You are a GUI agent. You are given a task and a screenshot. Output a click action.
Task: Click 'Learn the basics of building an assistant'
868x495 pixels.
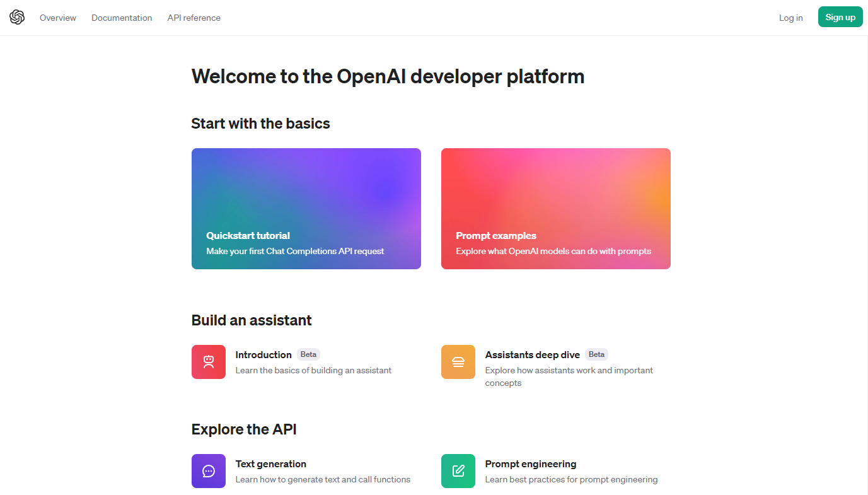(x=313, y=370)
